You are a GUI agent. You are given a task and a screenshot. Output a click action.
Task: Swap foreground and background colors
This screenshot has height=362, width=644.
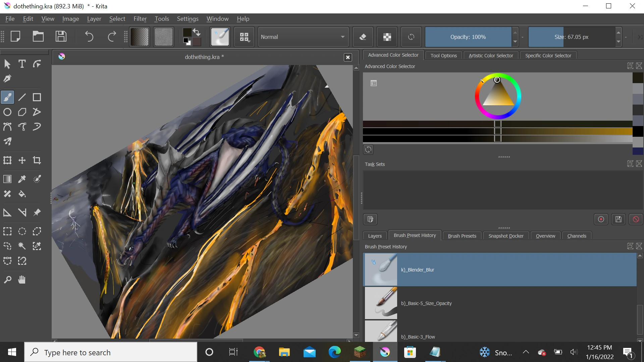pyautogui.click(x=197, y=32)
